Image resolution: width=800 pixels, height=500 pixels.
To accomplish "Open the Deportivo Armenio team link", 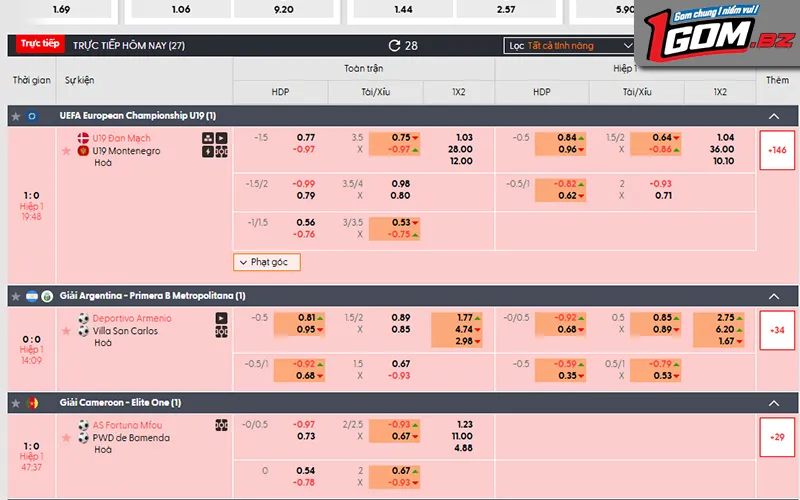I will [x=132, y=318].
